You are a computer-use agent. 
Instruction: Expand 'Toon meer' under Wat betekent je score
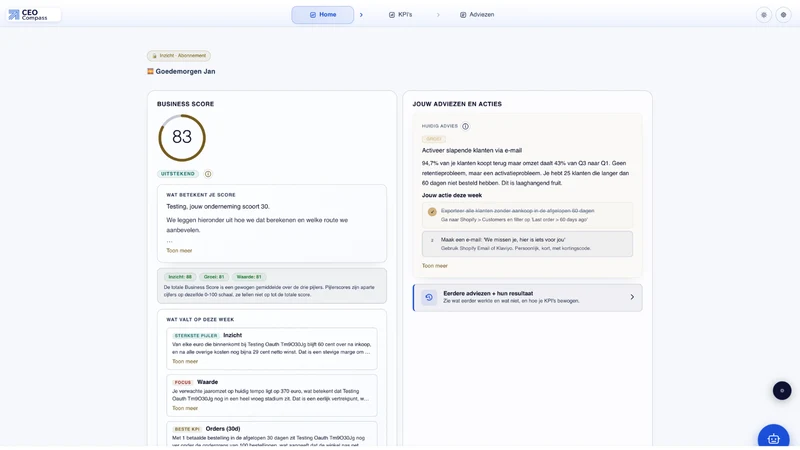coord(179,251)
